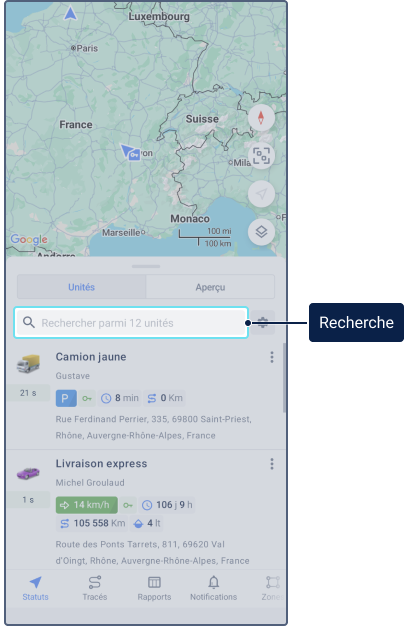Click the search field for 12 unités
This screenshot has width=406, height=626.
tap(131, 323)
